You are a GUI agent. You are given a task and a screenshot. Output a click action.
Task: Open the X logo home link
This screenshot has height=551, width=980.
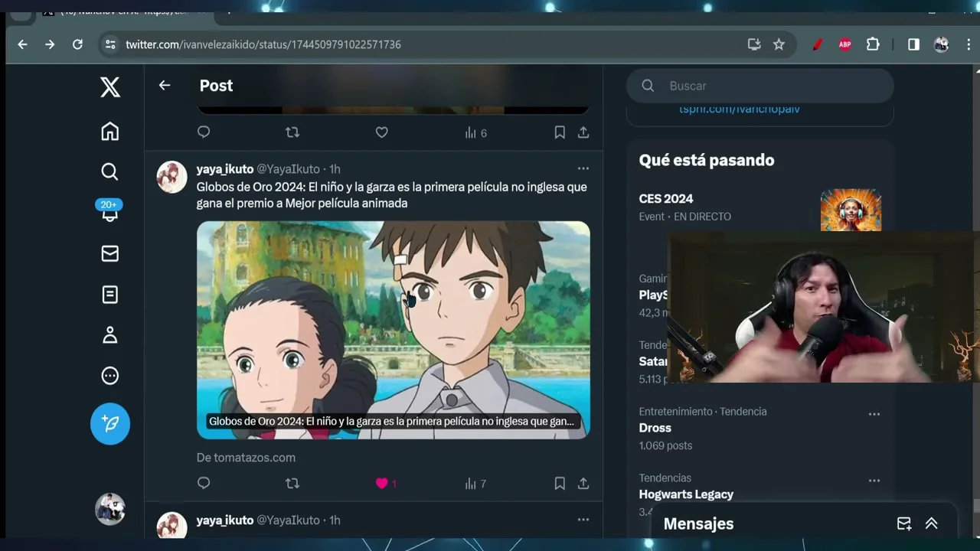point(110,87)
